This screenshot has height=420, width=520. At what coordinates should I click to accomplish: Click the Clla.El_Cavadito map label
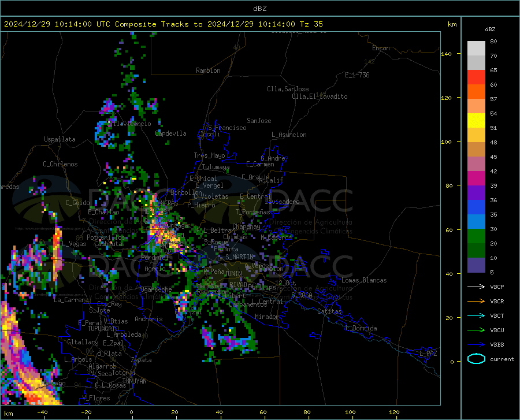click(320, 96)
